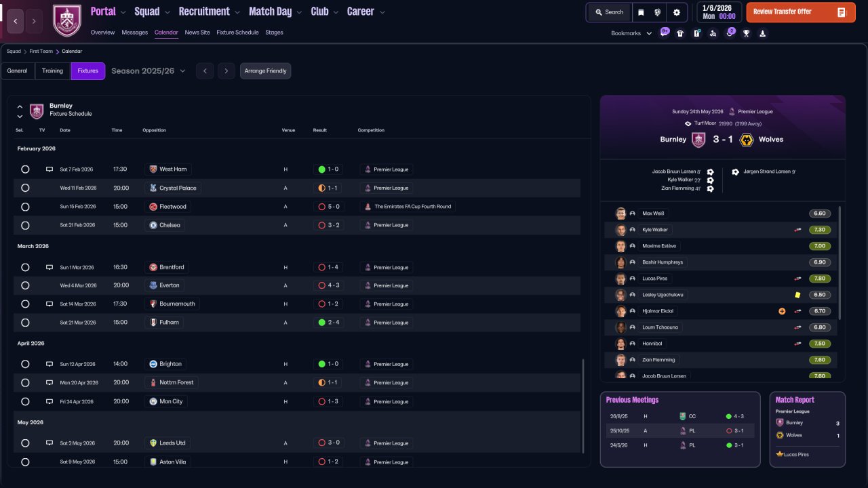Expand the Match Day menu dropdown

tap(299, 12)
